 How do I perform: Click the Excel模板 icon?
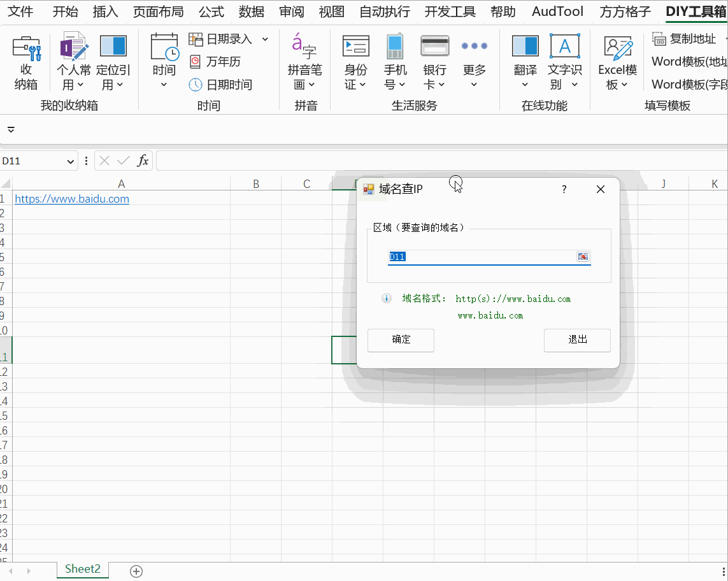[618, 48]
